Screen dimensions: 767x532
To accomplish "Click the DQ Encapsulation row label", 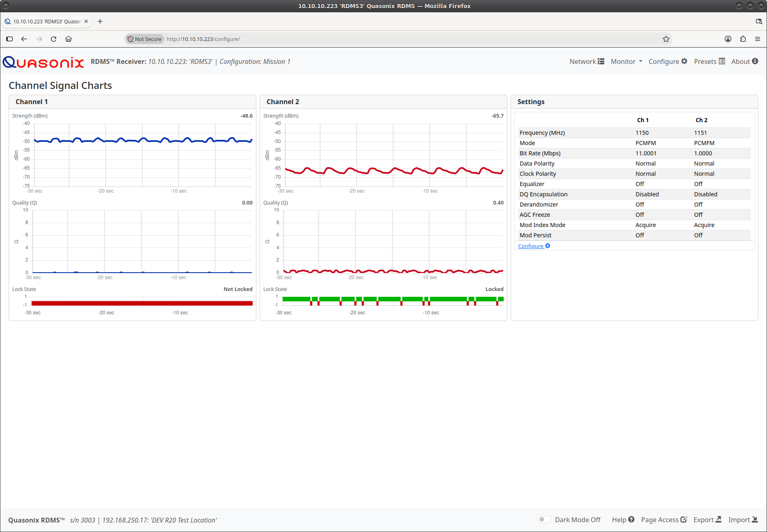I will 543,194.
